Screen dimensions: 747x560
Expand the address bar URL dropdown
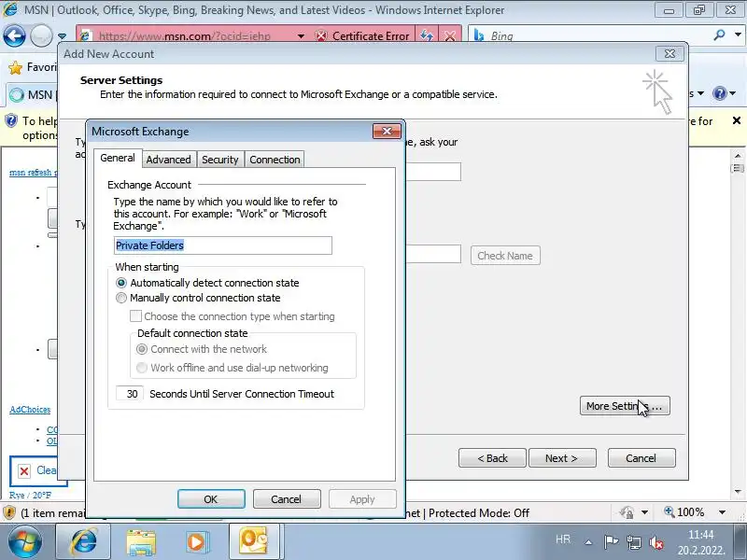[301, 36]
